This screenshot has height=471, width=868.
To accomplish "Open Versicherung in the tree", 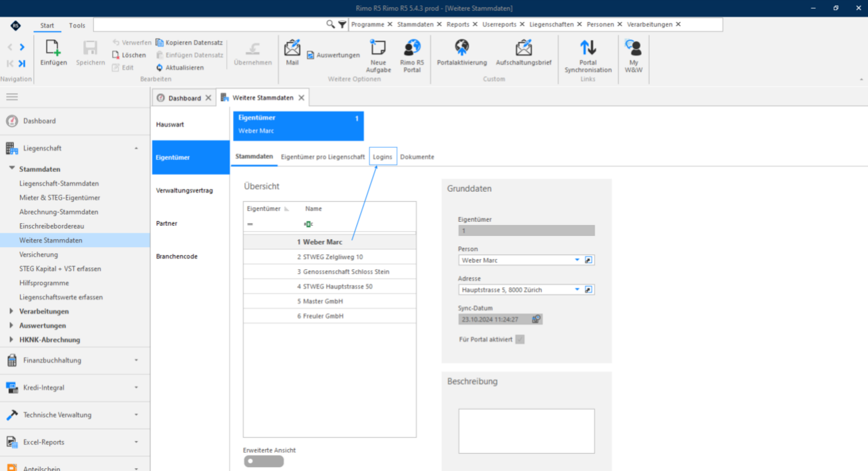I will coord(39,254).
